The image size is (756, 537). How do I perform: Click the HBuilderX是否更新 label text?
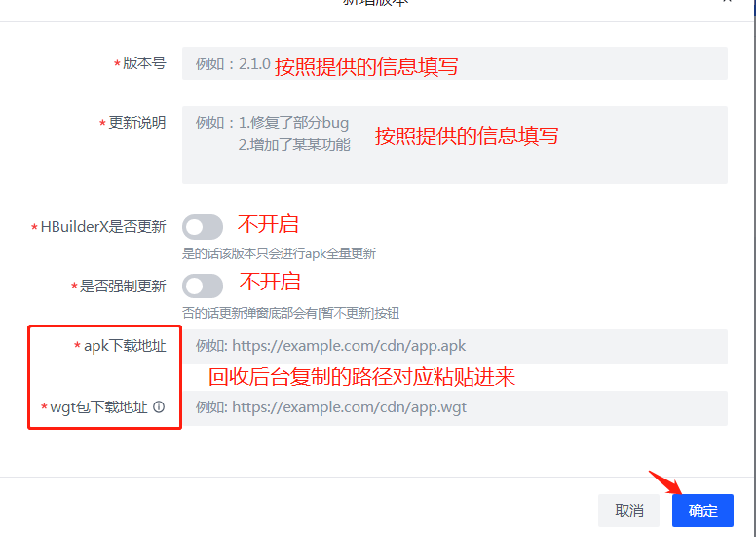(103, 227)
